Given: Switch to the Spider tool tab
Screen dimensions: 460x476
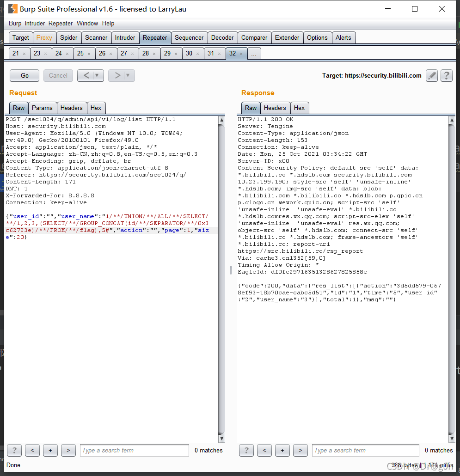Looking at the screenshot, I should pyautogui.click(x=68, y=37).
